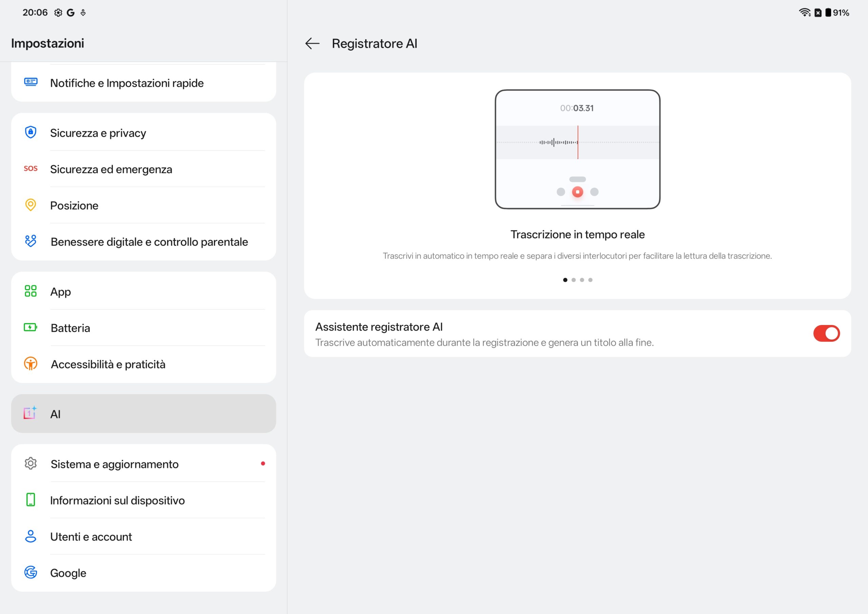Tap the Trascrizione in tempo reale heading
Image resolution: width=868 pixels, height=614 pixels.
(577, 234)
